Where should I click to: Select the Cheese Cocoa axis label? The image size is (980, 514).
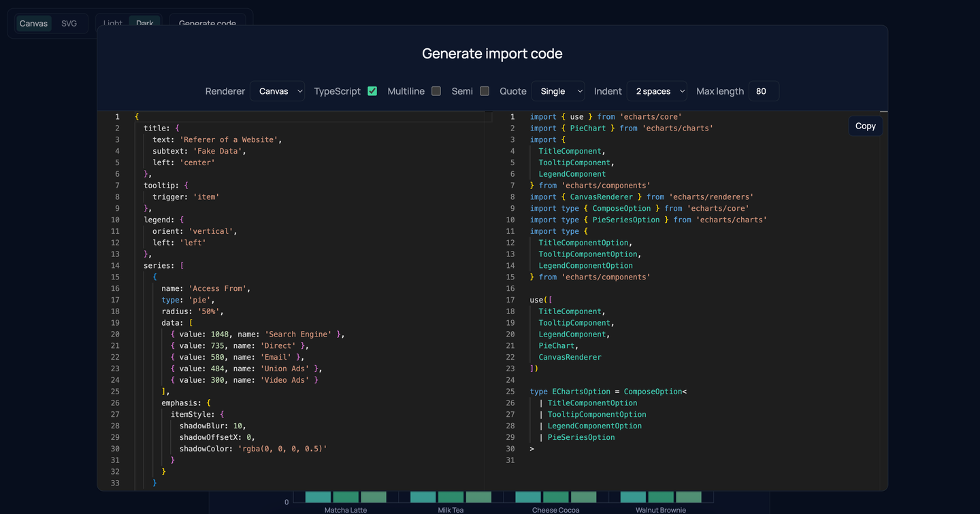555,510
